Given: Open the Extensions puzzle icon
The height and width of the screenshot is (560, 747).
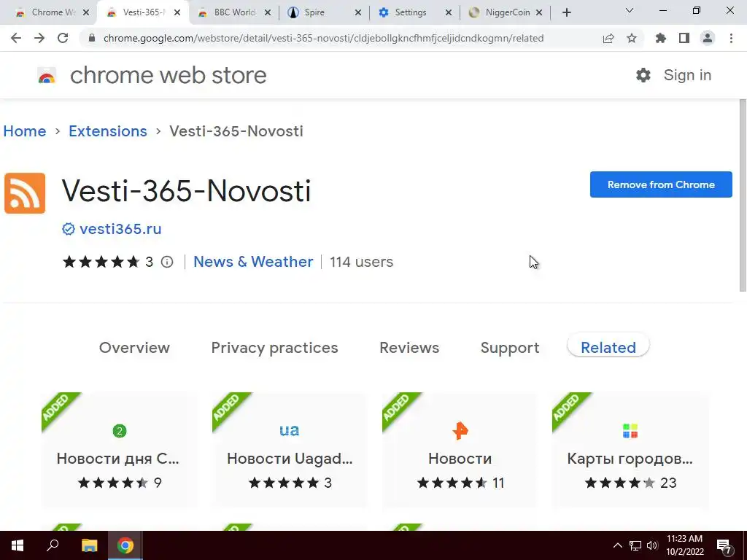Looking at the screenshot, I should click(x=661, y=38).
